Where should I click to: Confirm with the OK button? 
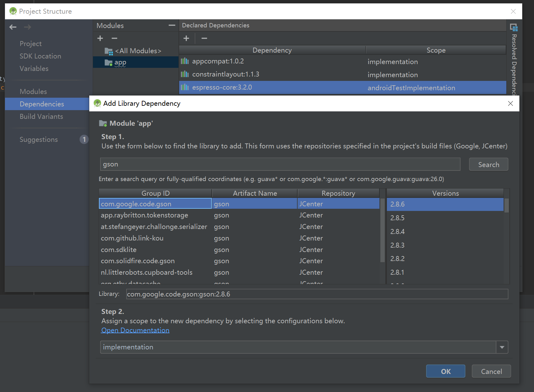pyautogui.click(x=446, y=371)
